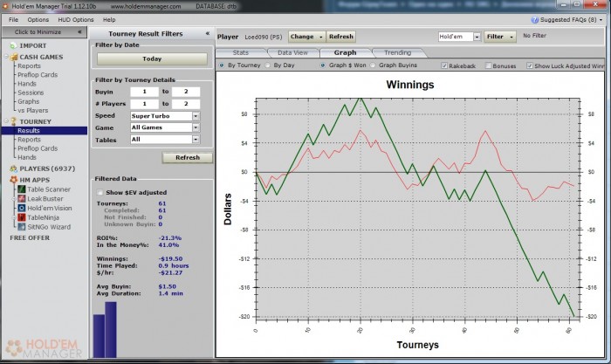The image size is (611, 364).
Task: Select Preflop Cards under TOURNEY
Action: point(38,148)
